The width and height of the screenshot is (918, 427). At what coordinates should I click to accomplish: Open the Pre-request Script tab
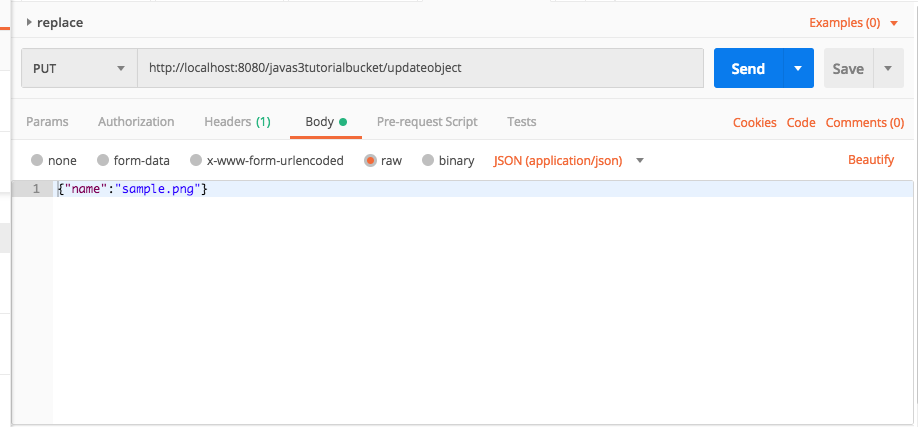(427, 122)
